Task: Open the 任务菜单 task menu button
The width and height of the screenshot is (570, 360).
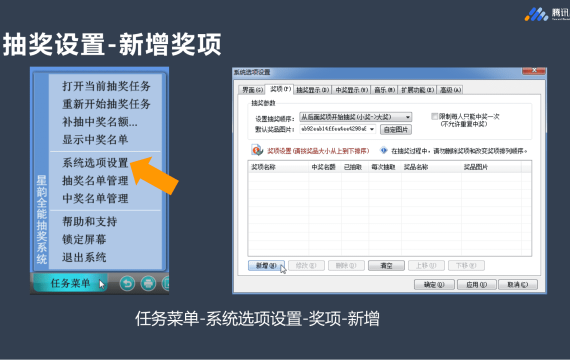Action: pos(70,283)
